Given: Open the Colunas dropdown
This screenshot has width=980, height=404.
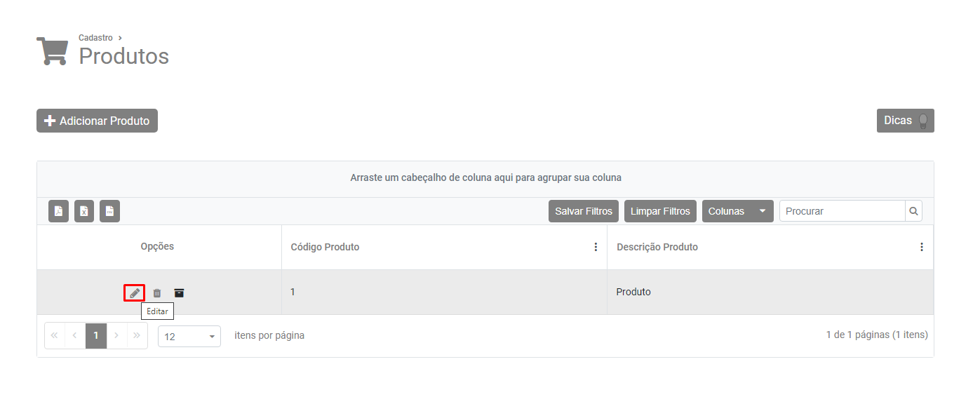Looking at the screenshot, I should click(737, 211).
